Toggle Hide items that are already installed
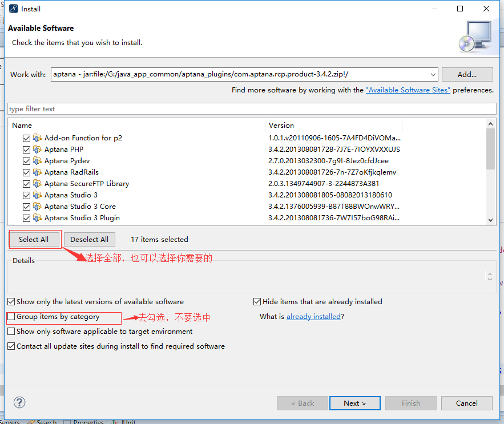 click(x=257, y=301)
